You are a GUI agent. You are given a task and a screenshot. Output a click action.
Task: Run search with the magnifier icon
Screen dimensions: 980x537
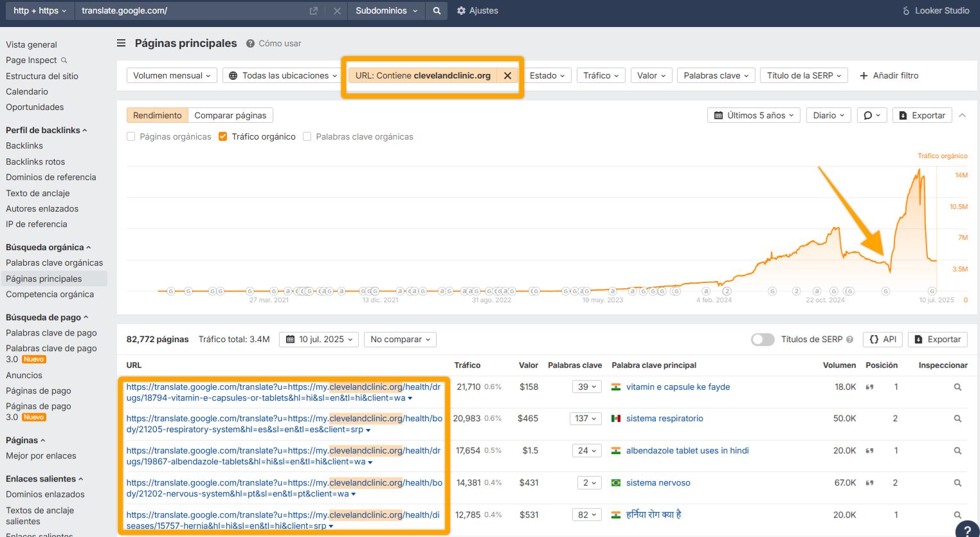coord(437,10)
